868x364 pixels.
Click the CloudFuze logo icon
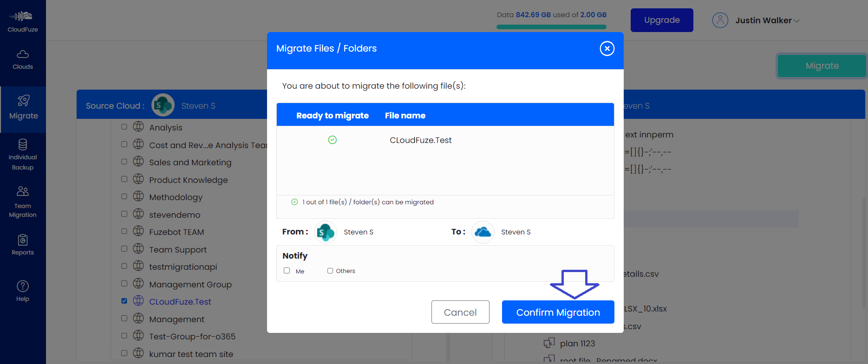pos(22,17)
